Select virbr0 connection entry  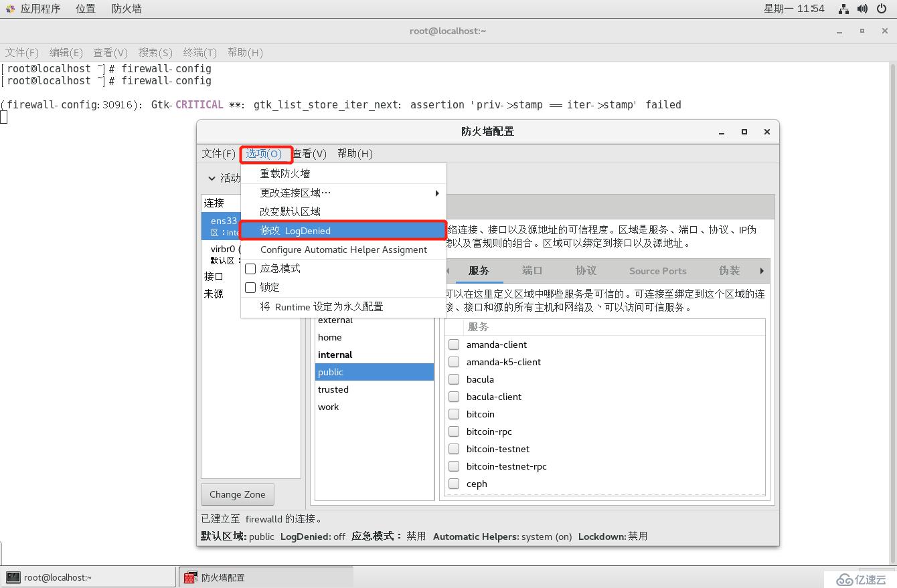pos(222,254)
